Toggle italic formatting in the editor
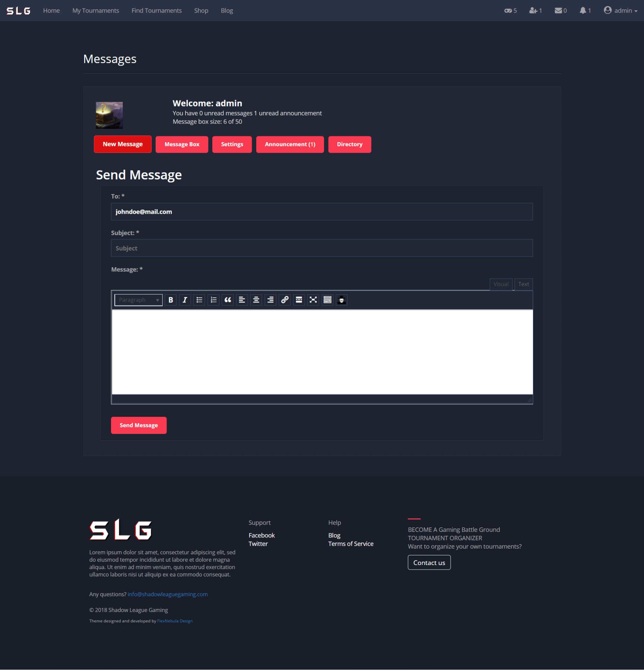 coord(185,300)
